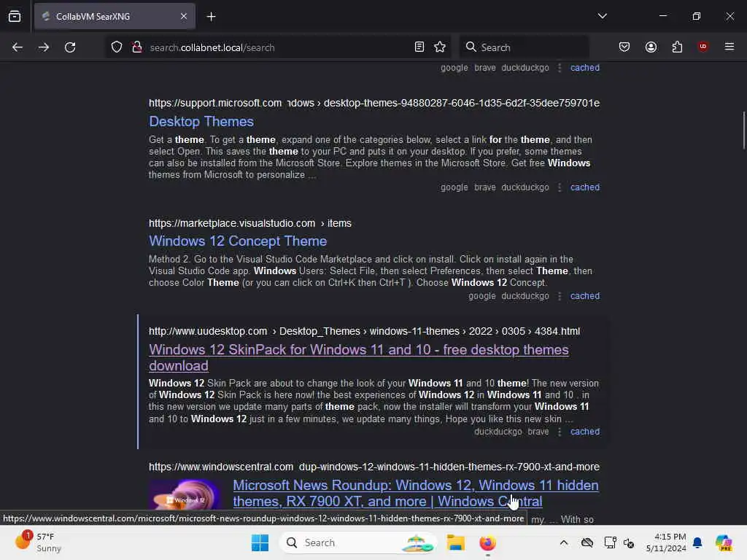Open the tracking protection shield icon
This screenshot has width=747, height=560.
click(117, 47)
